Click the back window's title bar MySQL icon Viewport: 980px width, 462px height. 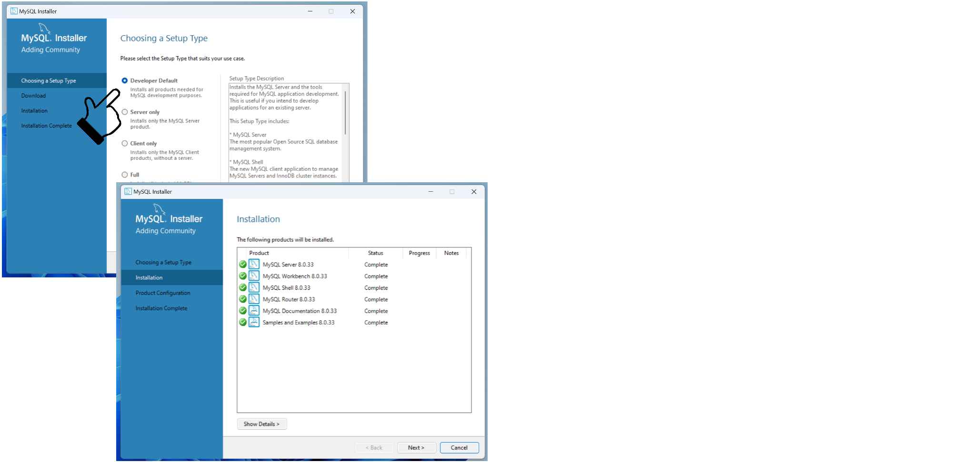tap(14, 11)
